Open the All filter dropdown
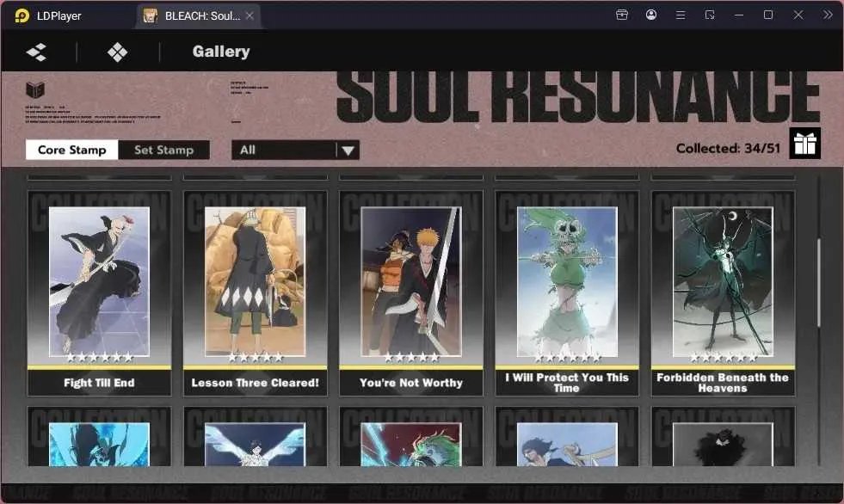844x504 pixels. click(295, 150)
